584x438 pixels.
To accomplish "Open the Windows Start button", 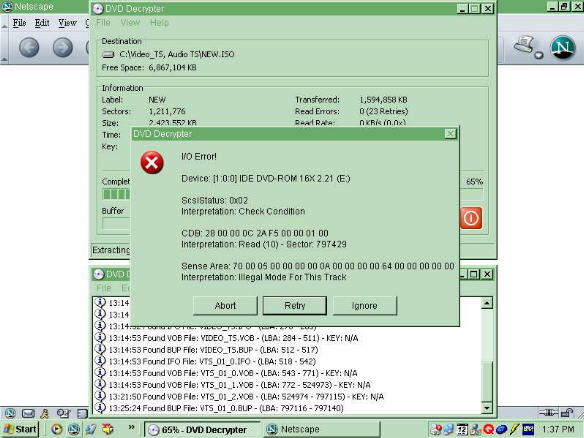I will click(x=20, y=429).
